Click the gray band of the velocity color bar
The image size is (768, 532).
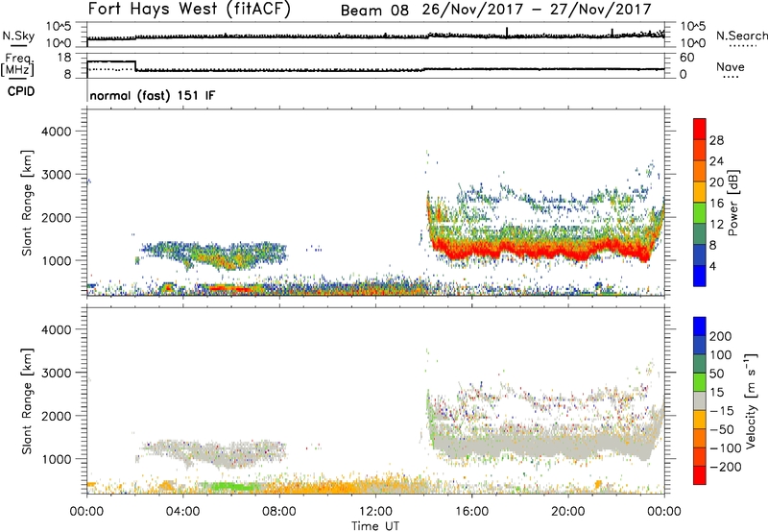tap(700, 400)
